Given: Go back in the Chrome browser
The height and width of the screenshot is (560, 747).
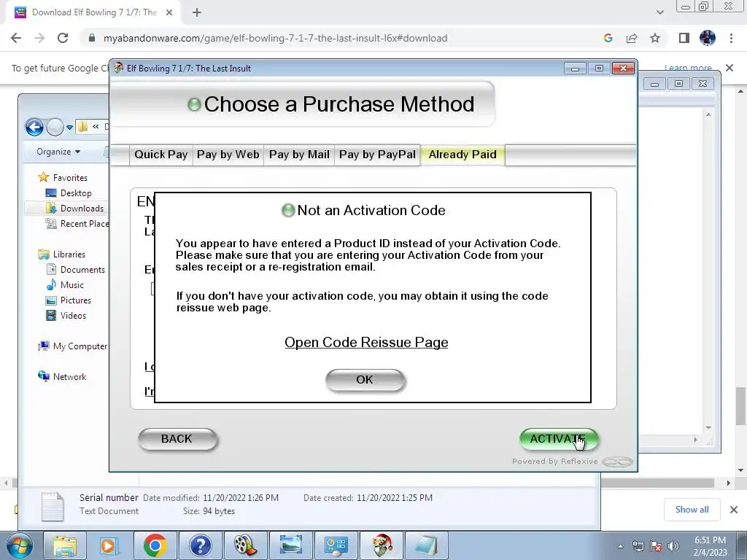Looking at the screenshot, I should (x=16, y=38).
